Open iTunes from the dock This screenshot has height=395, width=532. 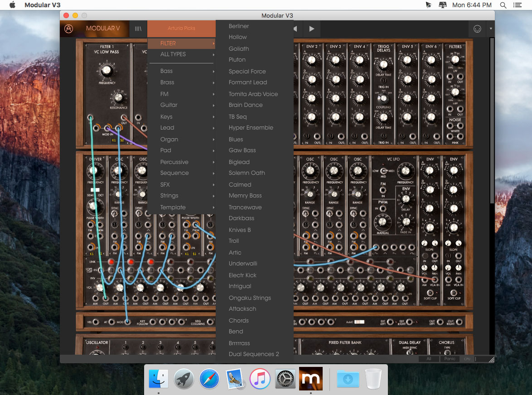pyautogui.click(x=260, y=379)
